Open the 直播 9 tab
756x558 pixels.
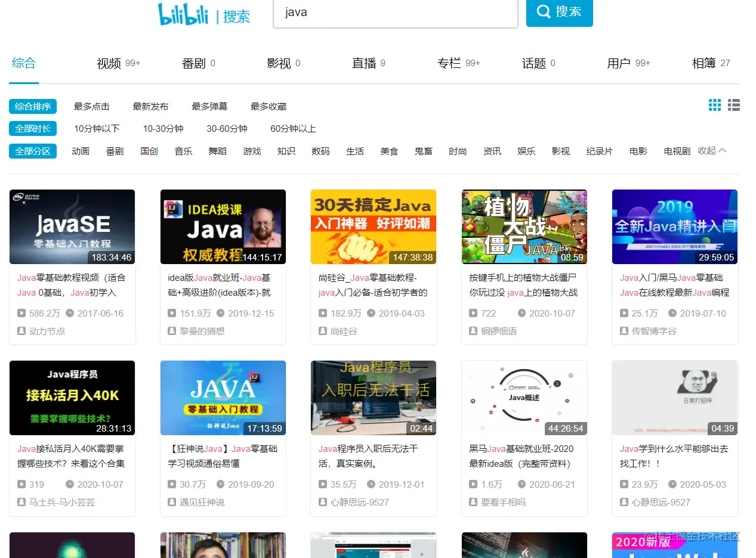(369, 63)
